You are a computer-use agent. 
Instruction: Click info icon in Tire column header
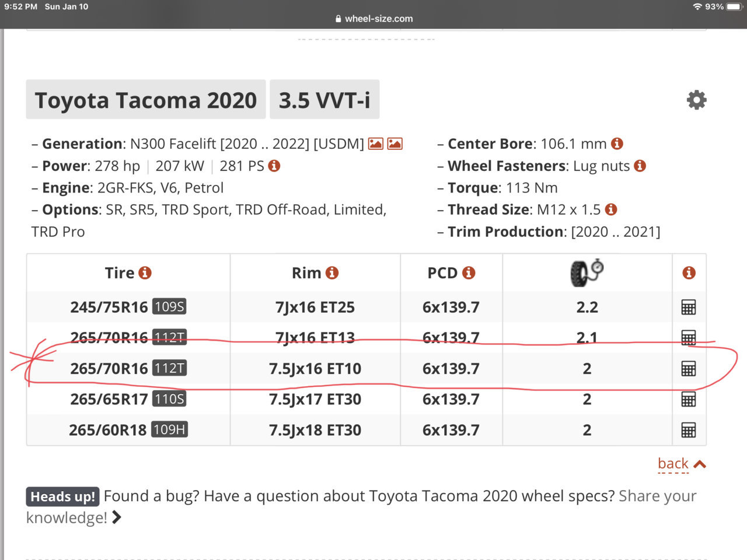pos(145,273)
